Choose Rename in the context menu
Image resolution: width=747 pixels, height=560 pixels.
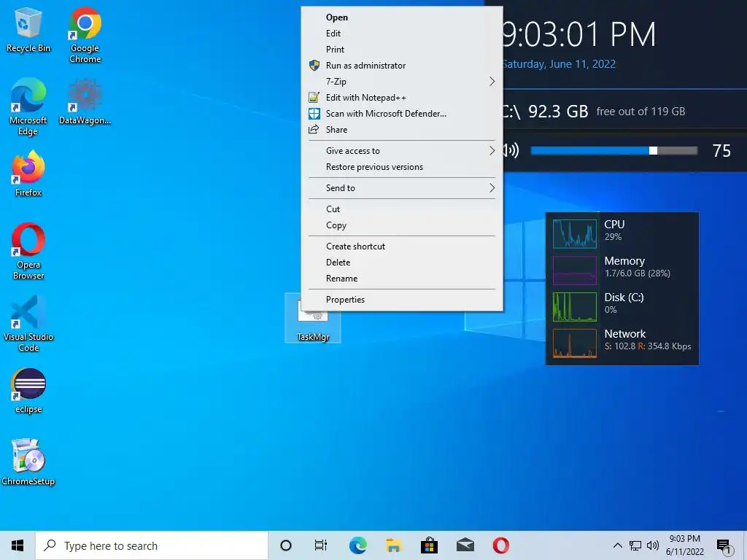pos(402,279)
